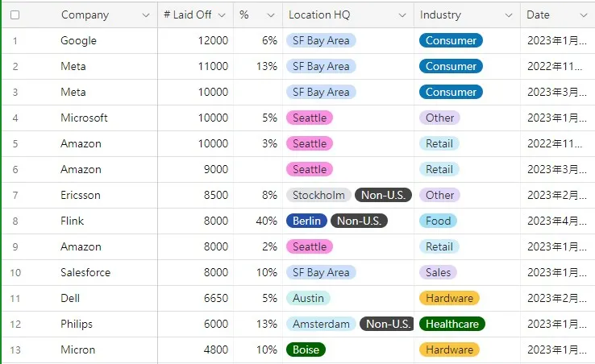Expand the # Laid Off column menu
This screenshot has width=595, height=364.
[x=221, y=15]
